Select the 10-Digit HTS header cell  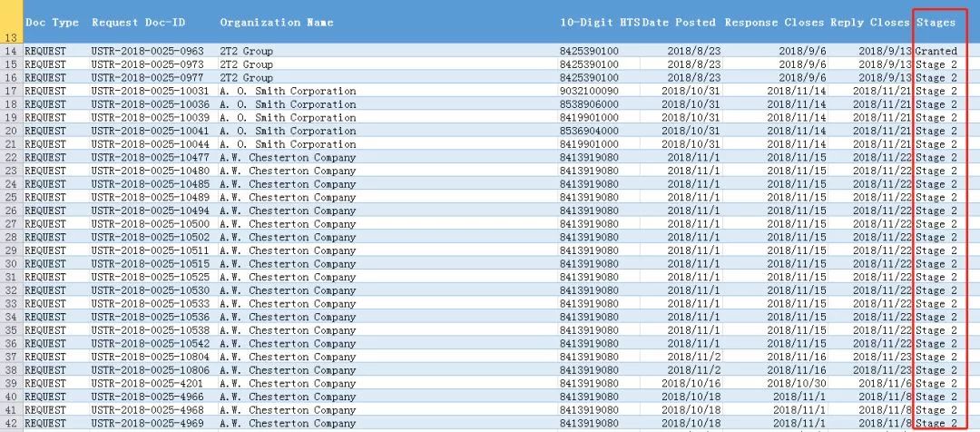(600, 22)
